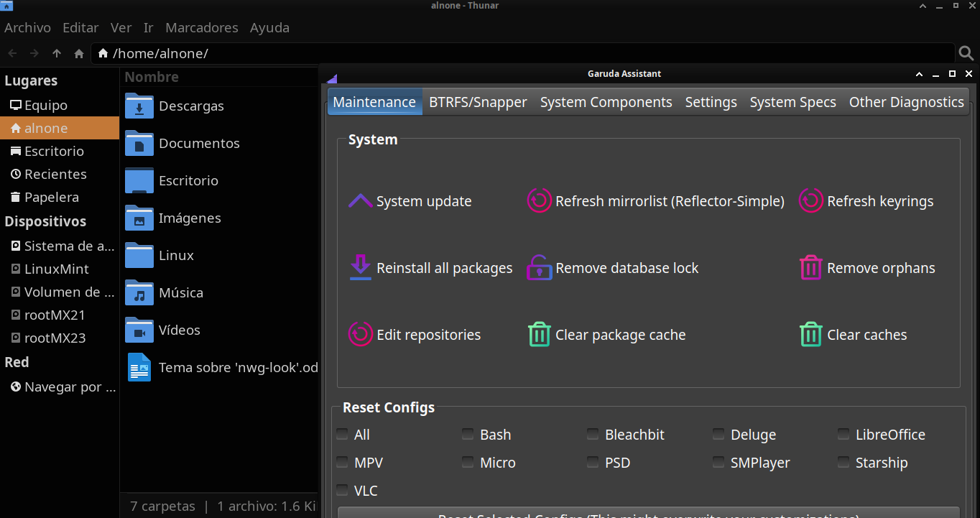Go to parent folder with up arrow
The image size is (980, 518).
point(57,53)
